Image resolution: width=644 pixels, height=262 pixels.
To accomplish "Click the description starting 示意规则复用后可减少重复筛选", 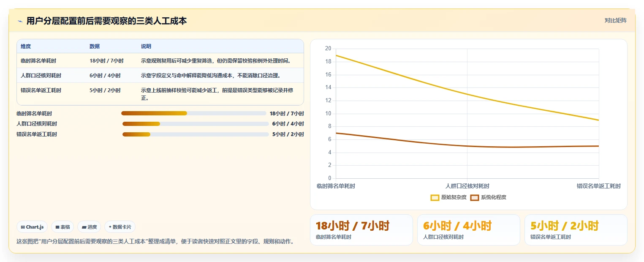I will (x=216, y=61).
